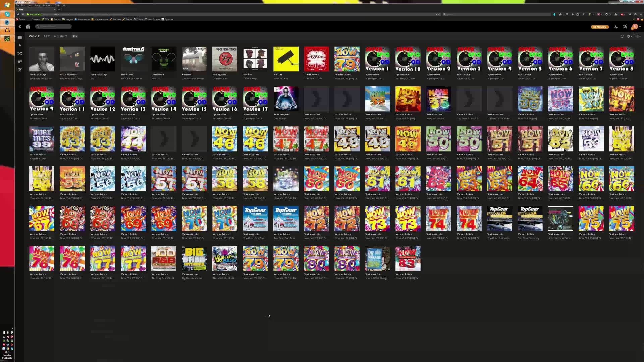Screen dimensions: 644x362
Task: Open the History menu
Action: [x=37, y=5]
